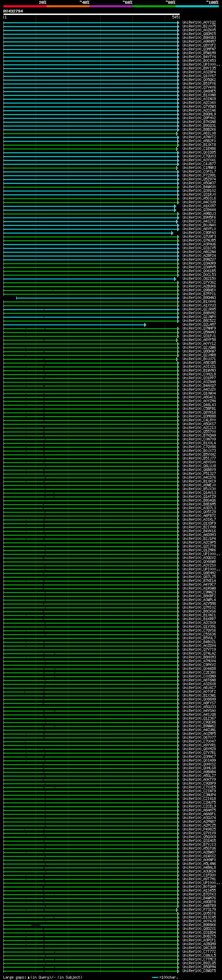222x980 pixels.
Task: Select hit label UniRef100_A2C060
Action: tap(199, 103)
